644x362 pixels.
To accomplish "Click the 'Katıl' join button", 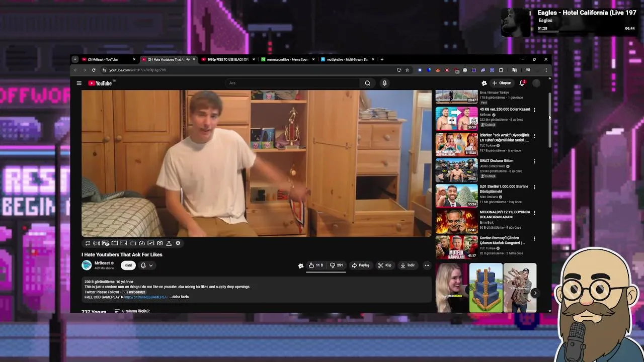I will 128,265.
